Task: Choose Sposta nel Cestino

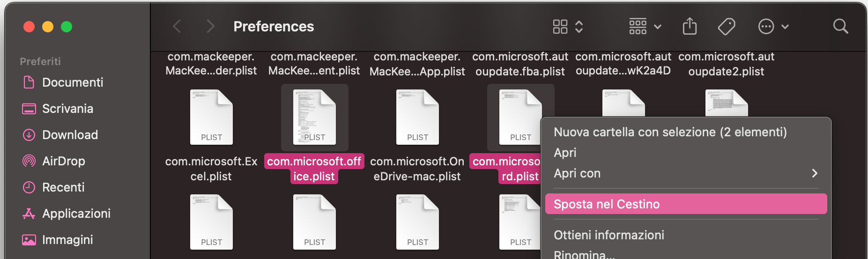Action: pos(686,204)
